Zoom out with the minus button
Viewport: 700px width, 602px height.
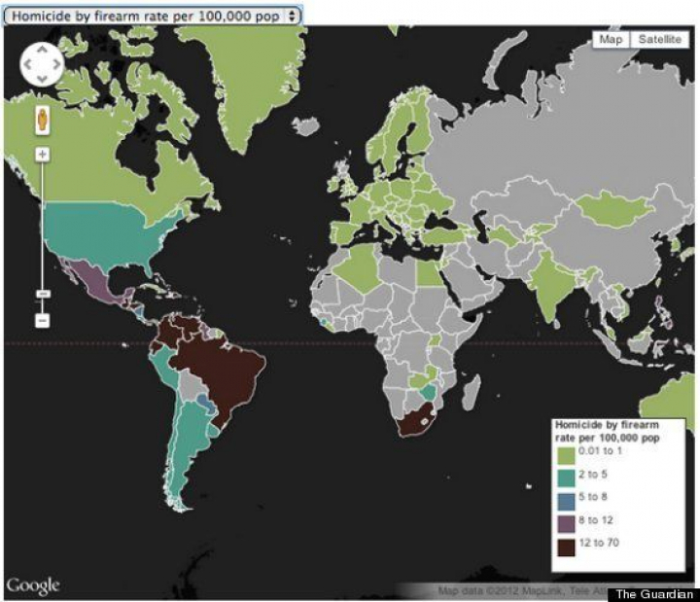click(42, 319)
